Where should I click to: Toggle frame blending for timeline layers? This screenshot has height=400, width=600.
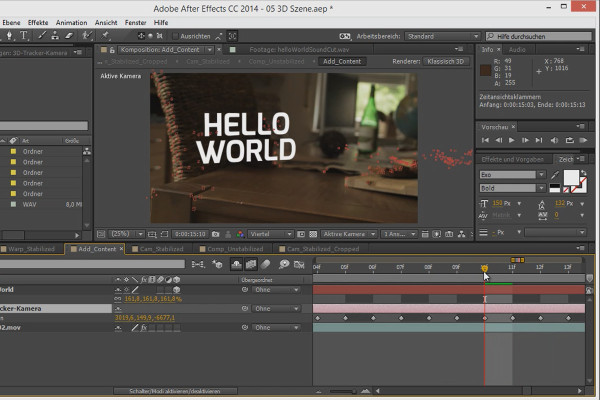(x=251, y=264)
